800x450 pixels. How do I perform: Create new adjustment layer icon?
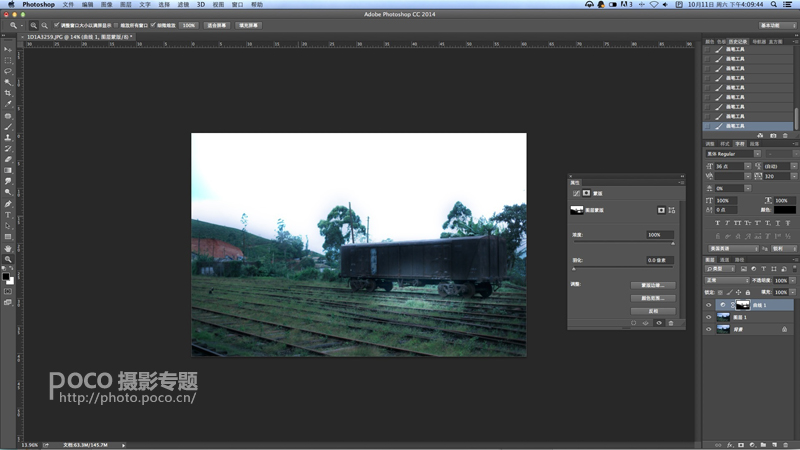coord(752,445)
